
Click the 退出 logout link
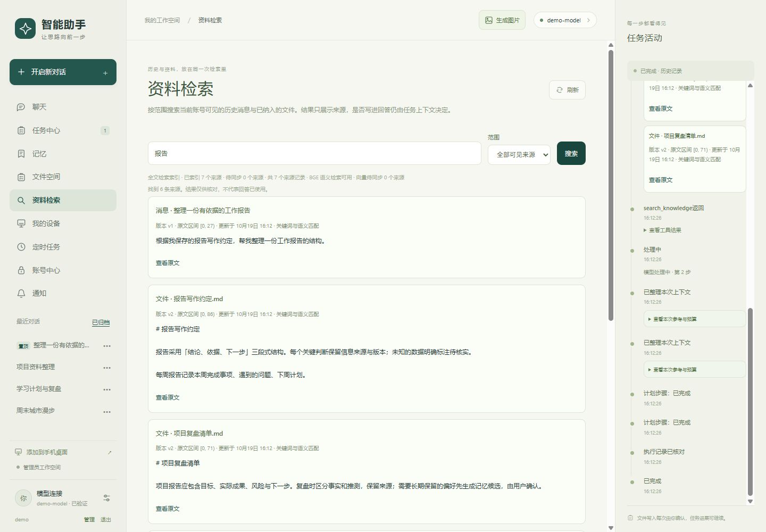tap(106, 520)
